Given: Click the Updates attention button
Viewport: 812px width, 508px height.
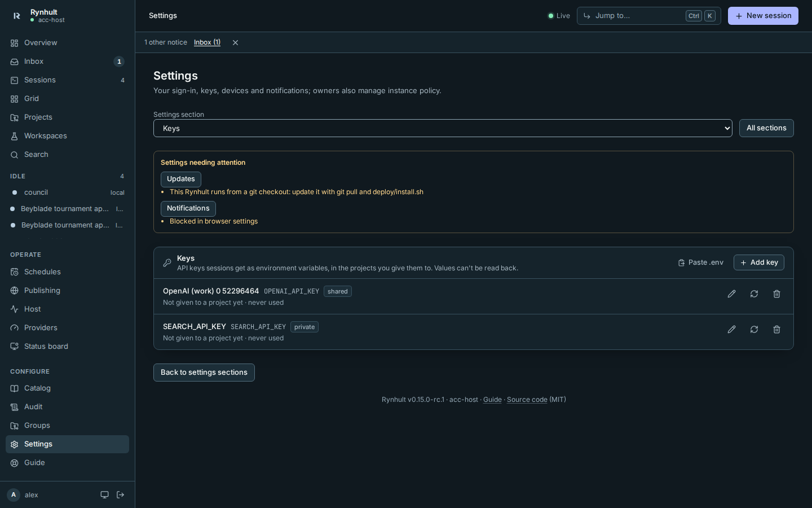Looking at the screenshot, I should [181, 179].
